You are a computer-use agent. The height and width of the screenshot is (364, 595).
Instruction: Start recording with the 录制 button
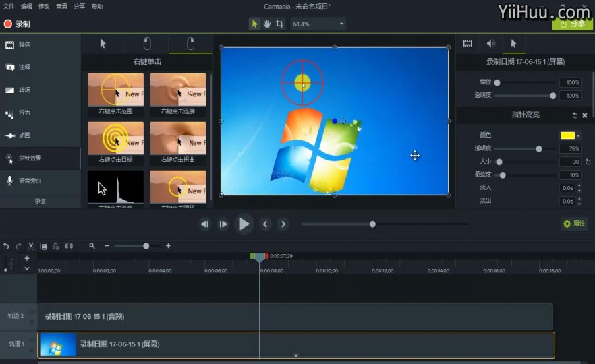click(x=17, y=24)
